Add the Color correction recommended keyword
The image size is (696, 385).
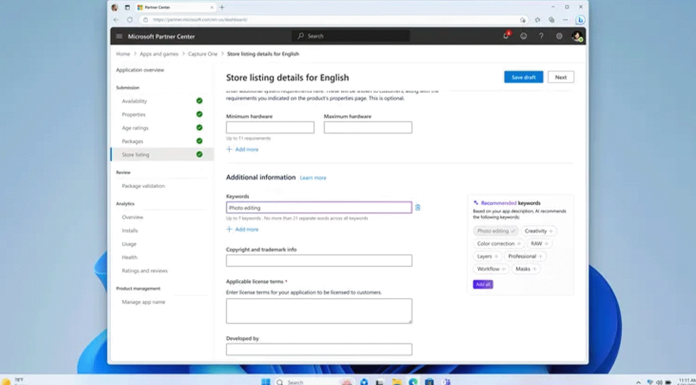tap(498, 243)
